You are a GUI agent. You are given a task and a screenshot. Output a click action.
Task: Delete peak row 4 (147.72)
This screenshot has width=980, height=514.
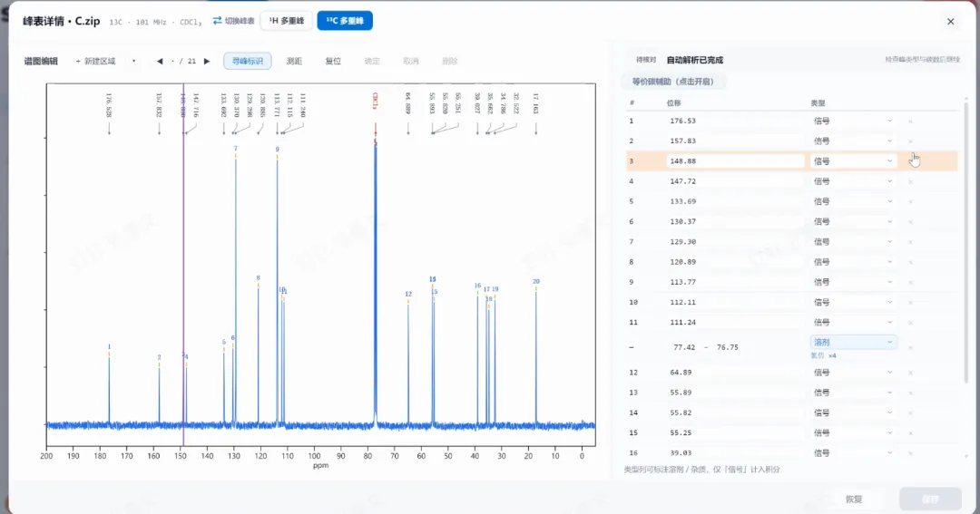pyautogui.click(x=911, y=181)
